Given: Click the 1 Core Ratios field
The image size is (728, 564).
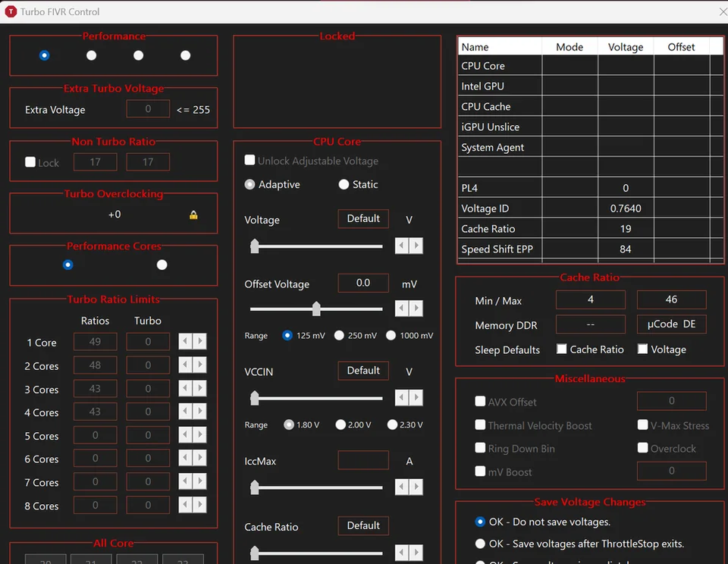Looking at the screenshot, I should [96, 342].
